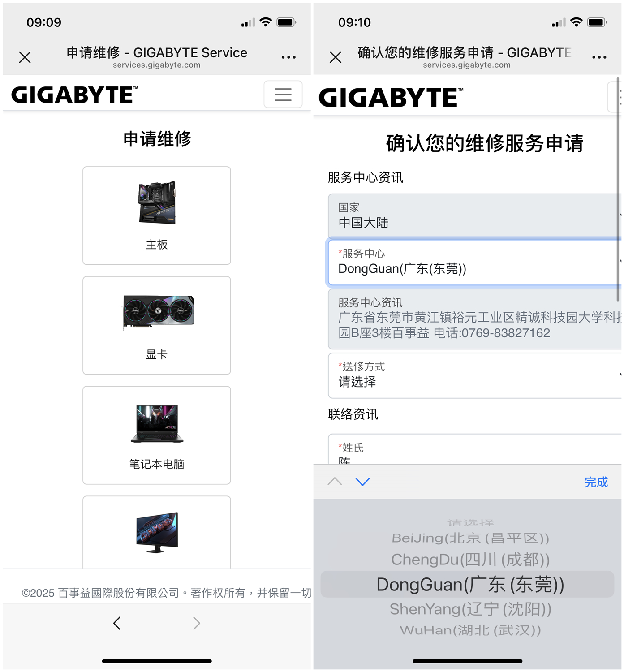
Task: Tap cellular signal icon at 09:09
Action: (248, 22)
